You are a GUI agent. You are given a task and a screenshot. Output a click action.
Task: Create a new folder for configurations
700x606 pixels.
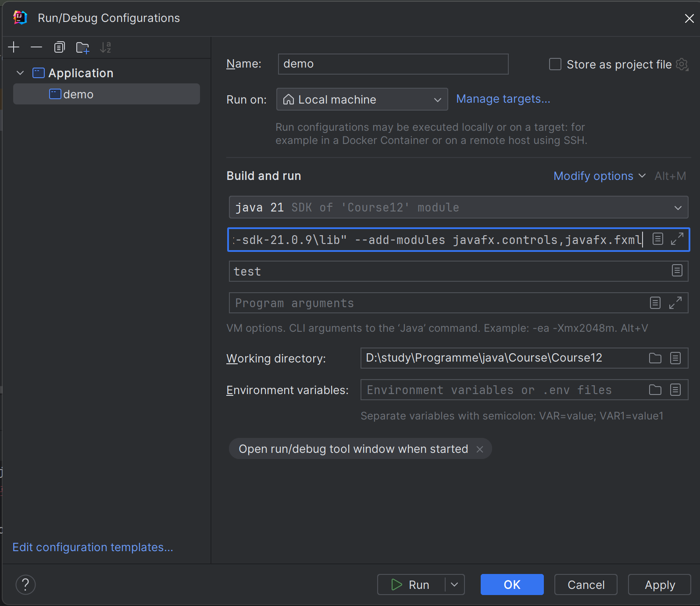82,47
